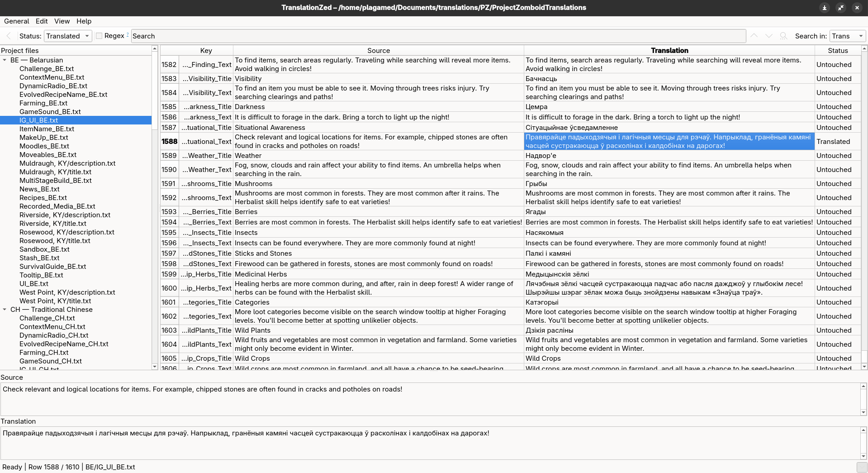868x473 pixels.
Task: Select row 1588 Translated status cell
Action: coord(838,142)
